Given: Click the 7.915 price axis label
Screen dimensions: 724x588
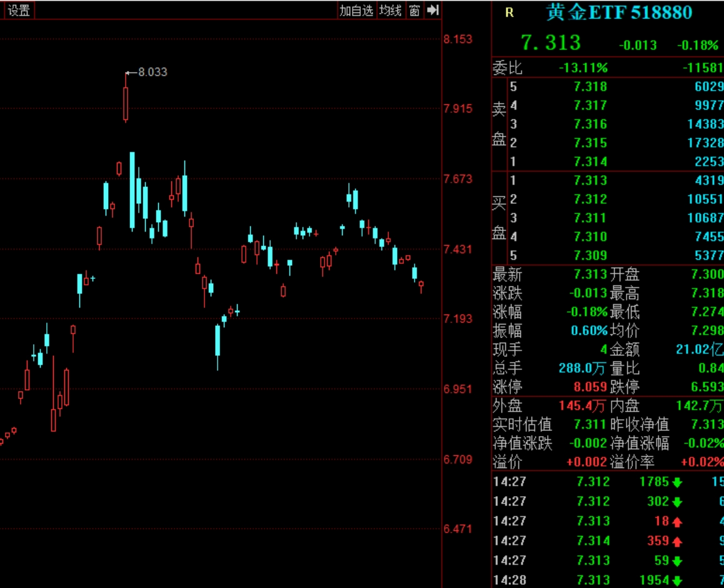Looking at the screenshot, I should click(x=458, y=109).
